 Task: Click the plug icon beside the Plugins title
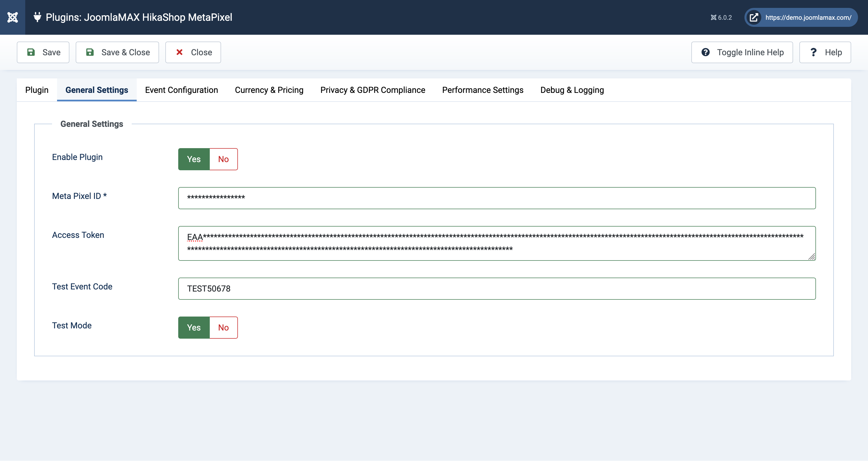[x=37, y=17]
